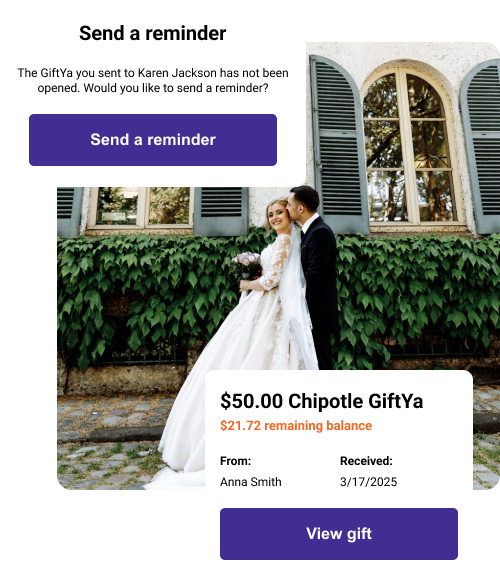Click the Karen Jackson unopened GiftYa message
The width and height of the screenshot is (500, 579).
pos(153,80)
